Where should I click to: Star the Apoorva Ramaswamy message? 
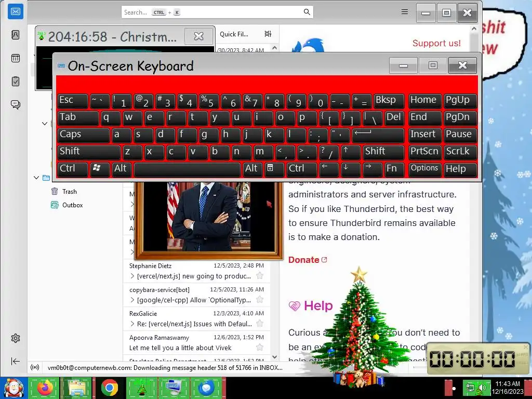(x=260, y=347)
